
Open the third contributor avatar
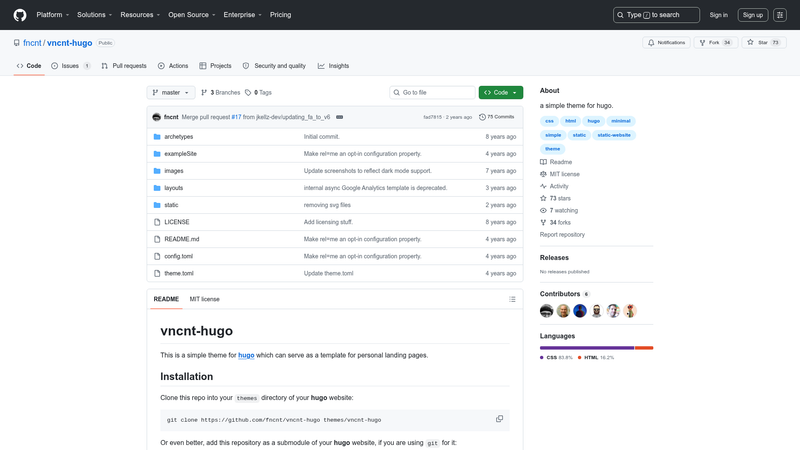580,311
